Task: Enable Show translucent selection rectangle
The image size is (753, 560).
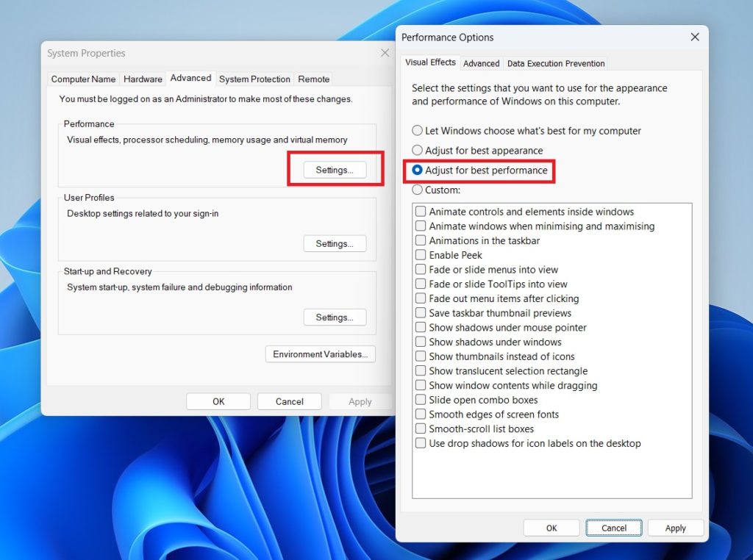Action: pyautogui.click(x=421, y=370)
